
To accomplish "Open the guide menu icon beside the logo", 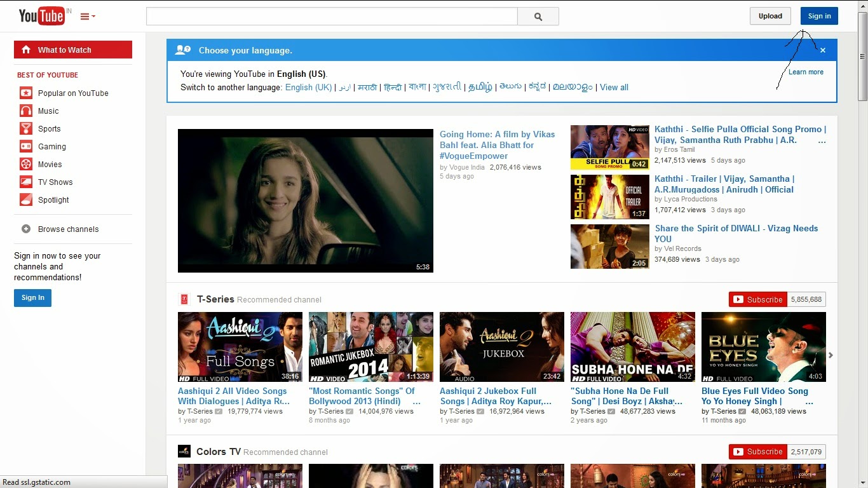I will point(88,17).
